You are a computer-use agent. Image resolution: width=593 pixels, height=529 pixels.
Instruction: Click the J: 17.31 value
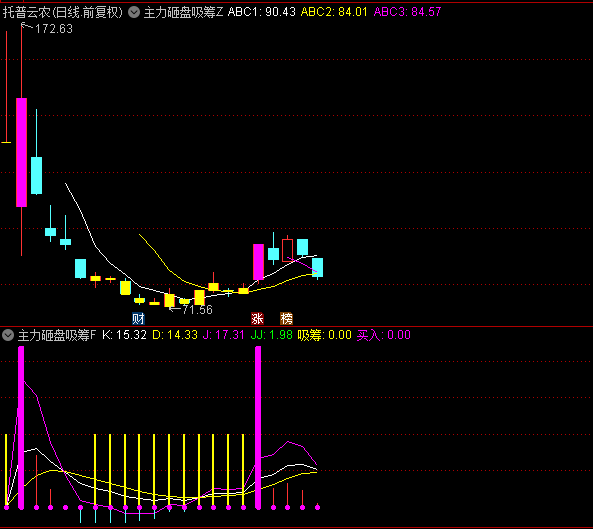pyautogui.click(x=224, y=335)
